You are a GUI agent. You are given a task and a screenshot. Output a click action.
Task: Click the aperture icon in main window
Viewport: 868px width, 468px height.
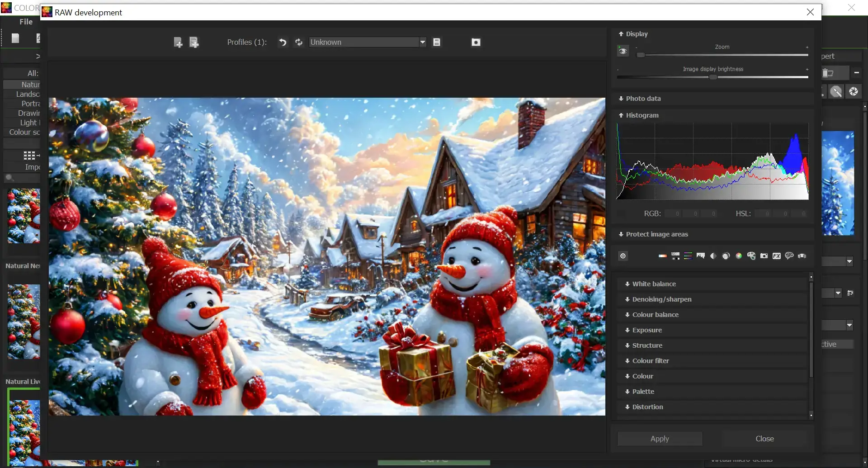(854, 92)
